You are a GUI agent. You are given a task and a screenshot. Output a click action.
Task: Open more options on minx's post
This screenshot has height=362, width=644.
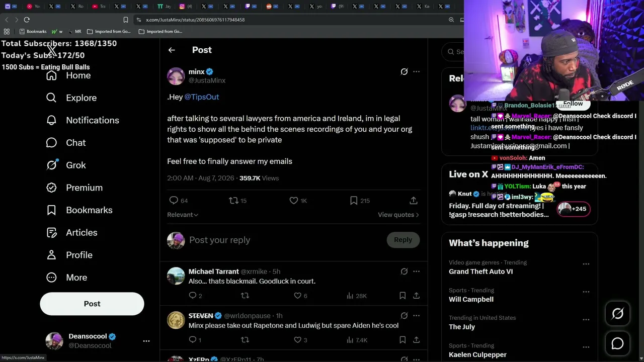pos(416,71)
